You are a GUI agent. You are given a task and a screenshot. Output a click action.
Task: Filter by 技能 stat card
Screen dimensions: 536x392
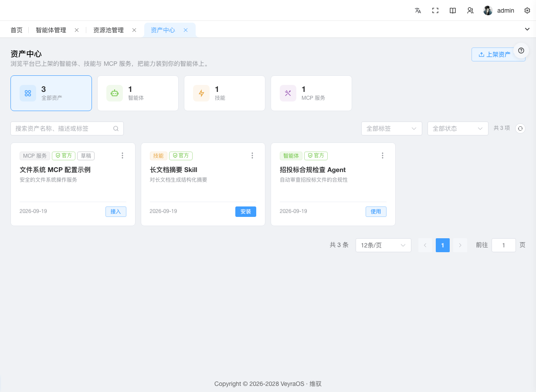(x=224, y=93)
